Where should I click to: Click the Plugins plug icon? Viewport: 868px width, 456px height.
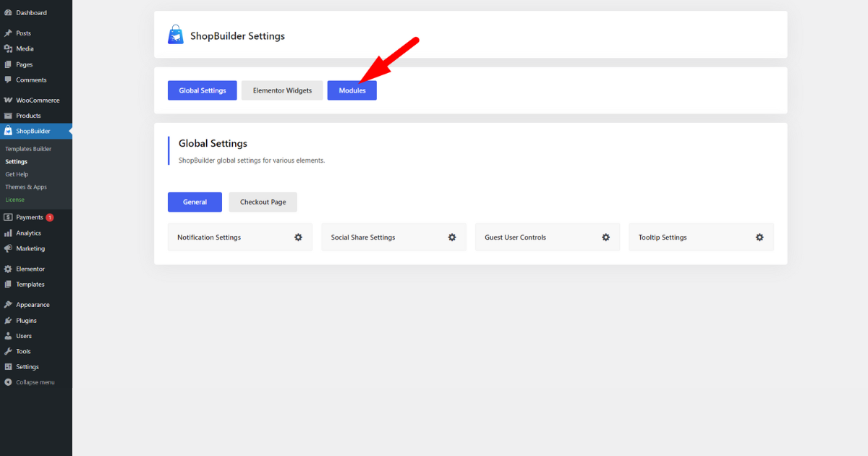click(x=8, y=321)
